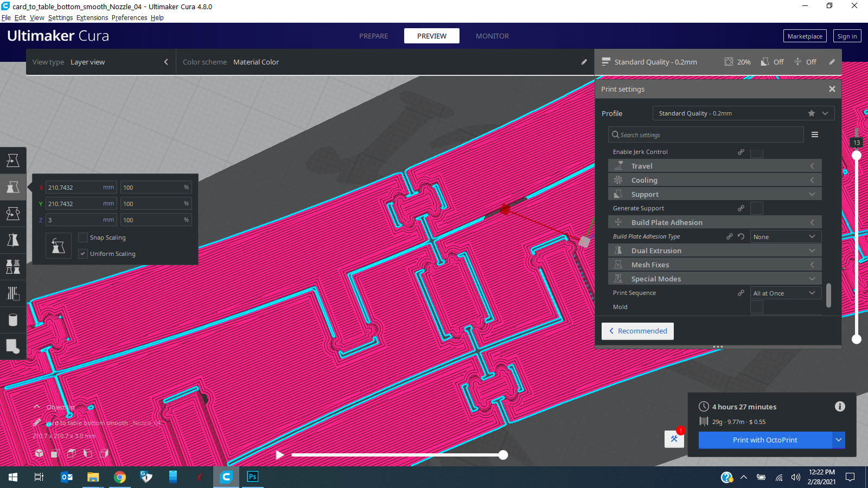Open the View menu
Viewport: 868px width, 488px height.
[x=37, y=17]
